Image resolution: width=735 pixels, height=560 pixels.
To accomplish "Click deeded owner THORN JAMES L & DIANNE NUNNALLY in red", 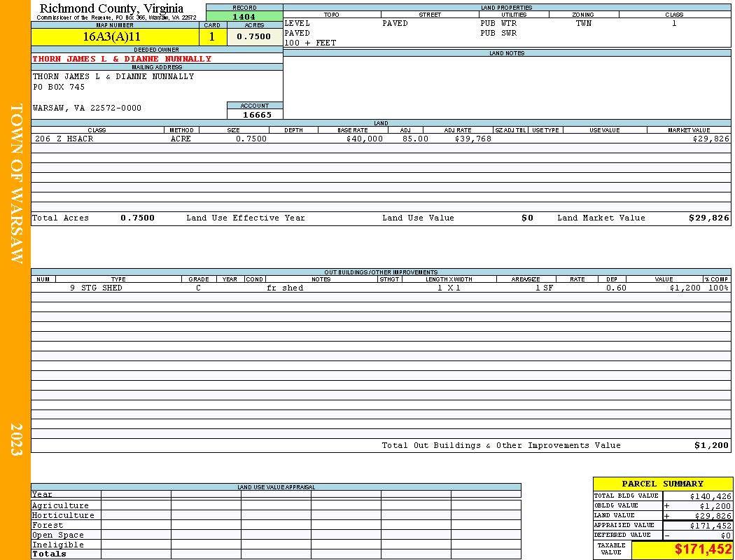I will click(122, 59).
